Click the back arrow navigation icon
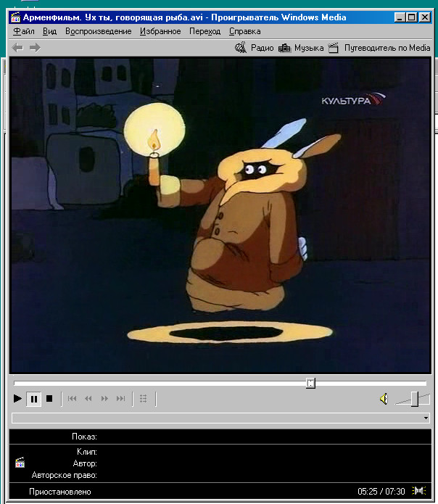 (x=17, y=48)
